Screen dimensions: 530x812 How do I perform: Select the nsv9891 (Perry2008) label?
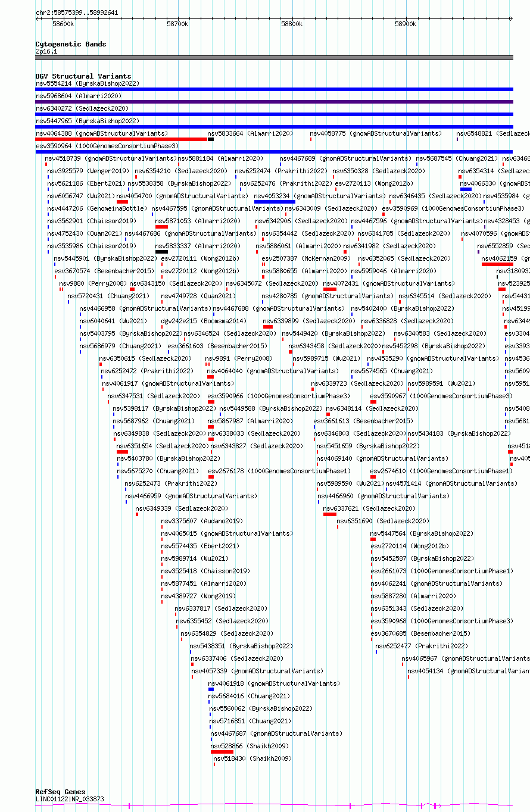(x=239, y=358)
